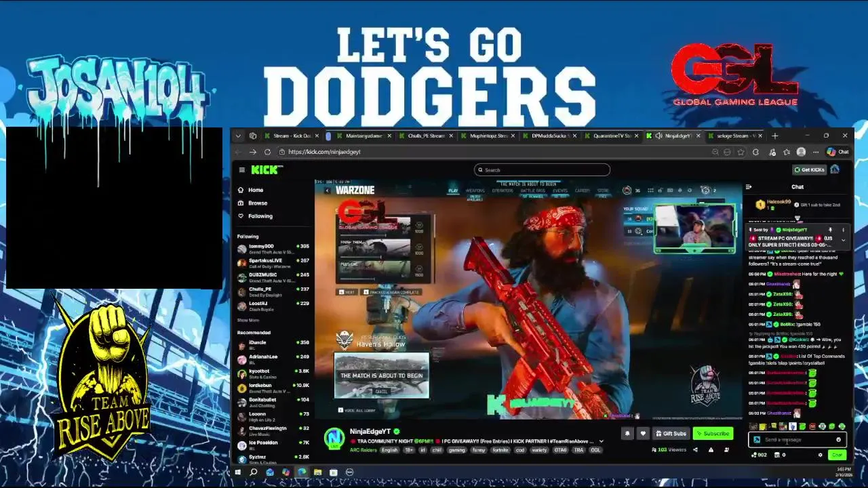Click chat identity badge icon
This screenshot has height=488, width=868.
click(757, 440)
